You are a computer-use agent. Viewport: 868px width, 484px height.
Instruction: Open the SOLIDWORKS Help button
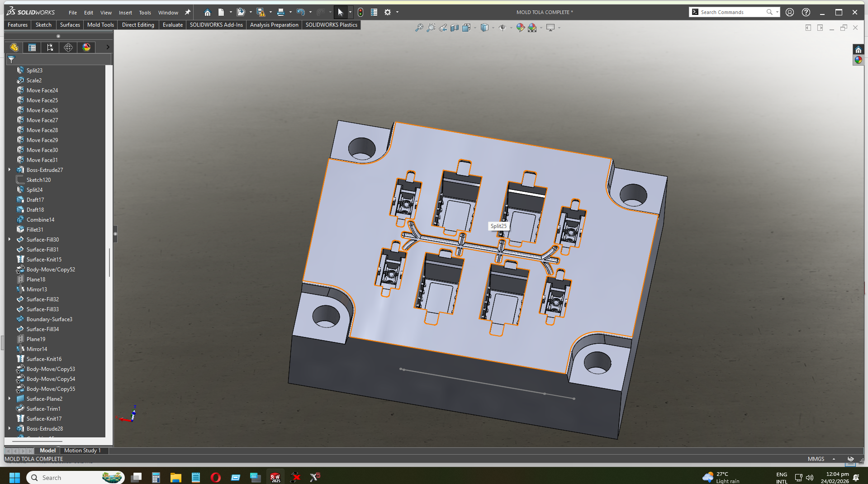[x=806, y=12]
